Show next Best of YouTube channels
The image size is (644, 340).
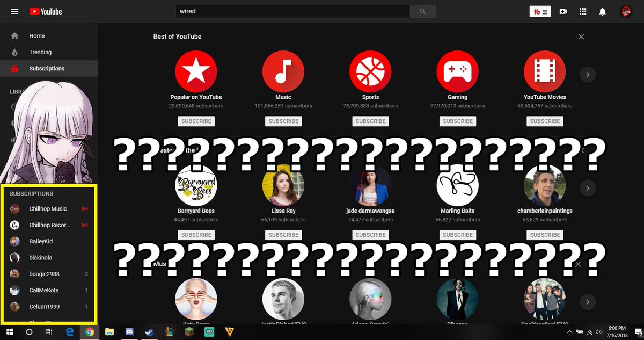(588, 75)
